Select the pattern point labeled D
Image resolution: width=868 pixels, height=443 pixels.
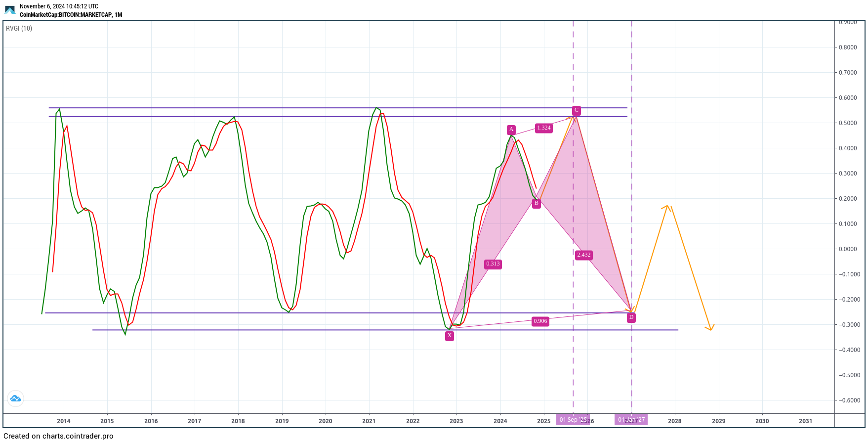631,317
